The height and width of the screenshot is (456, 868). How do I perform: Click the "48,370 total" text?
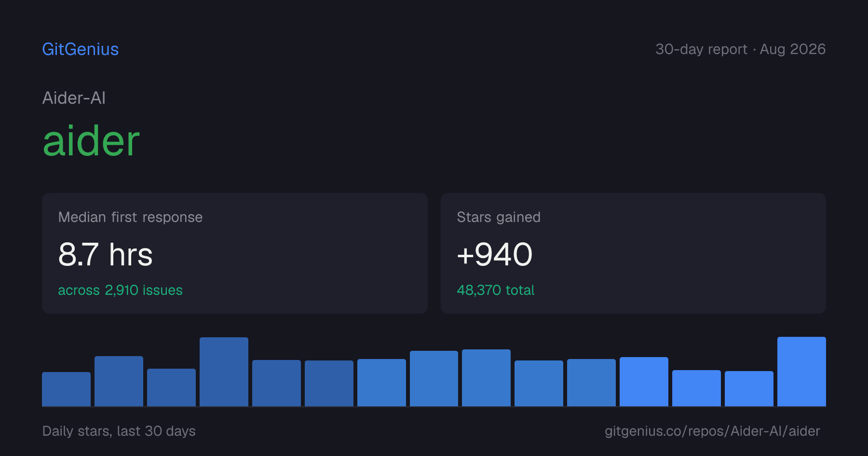495,290
